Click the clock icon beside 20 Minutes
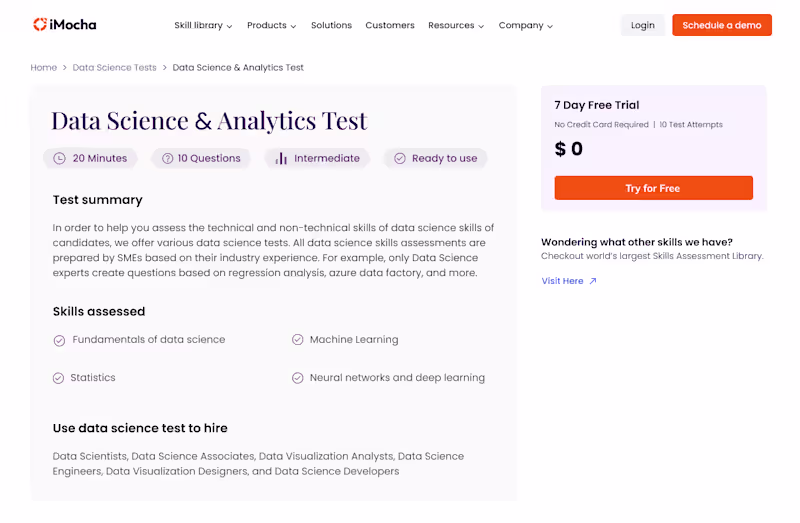The width and height of the screenshot is (800, 523). 59,158
